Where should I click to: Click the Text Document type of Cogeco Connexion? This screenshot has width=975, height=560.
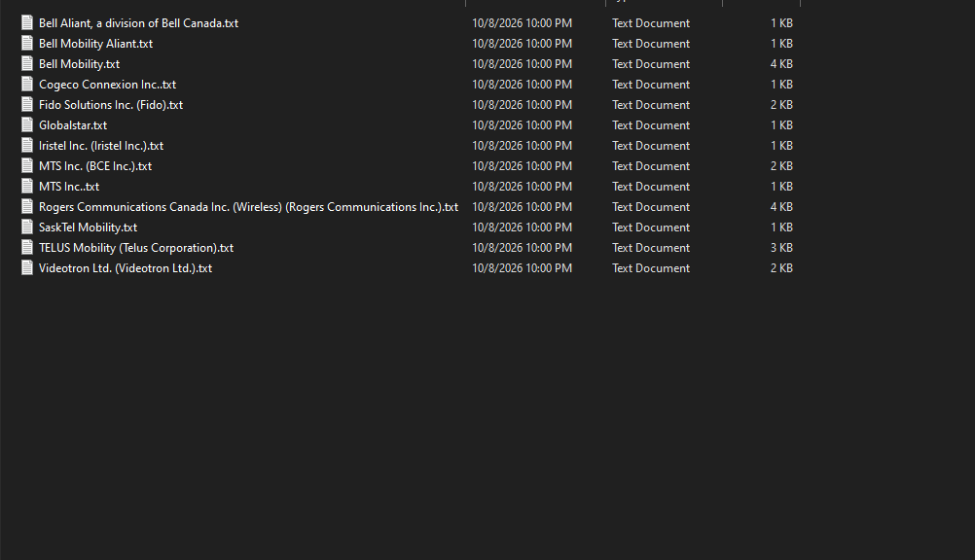tap(650, 85)
